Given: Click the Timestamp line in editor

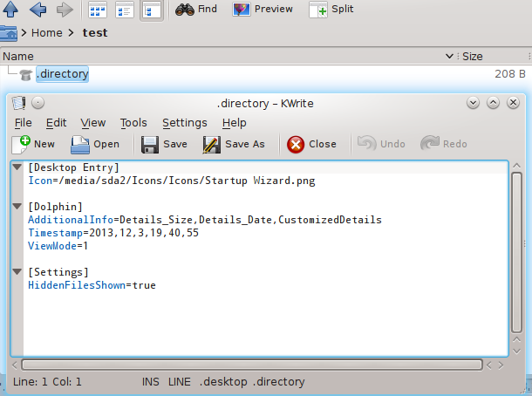Looking at the screenshot, I should coord(113,233).
